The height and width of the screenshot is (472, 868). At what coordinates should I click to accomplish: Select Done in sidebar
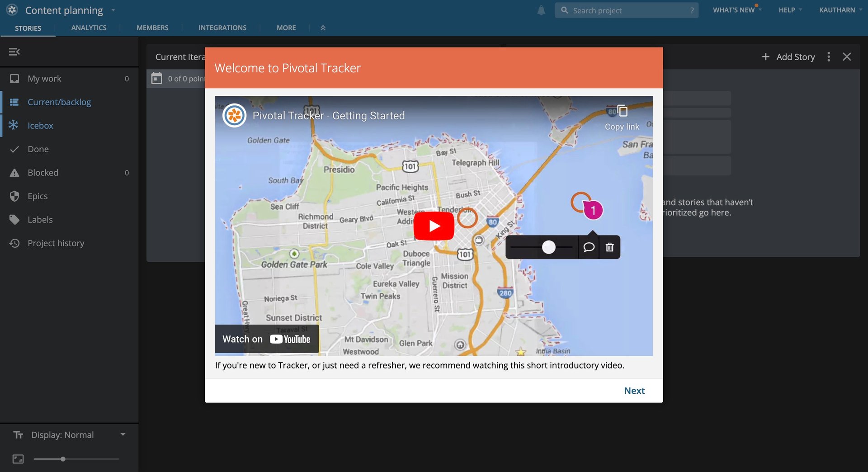click(69, 149)
